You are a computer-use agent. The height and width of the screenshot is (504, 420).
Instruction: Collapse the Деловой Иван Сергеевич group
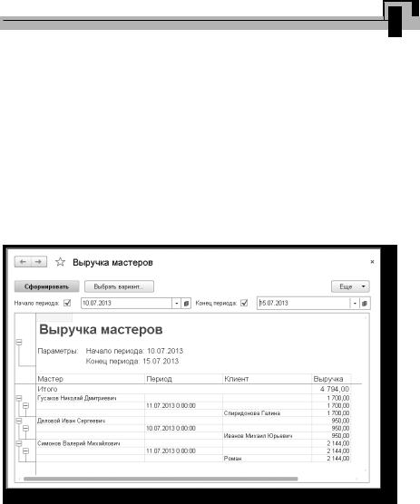tap(19, 421)
